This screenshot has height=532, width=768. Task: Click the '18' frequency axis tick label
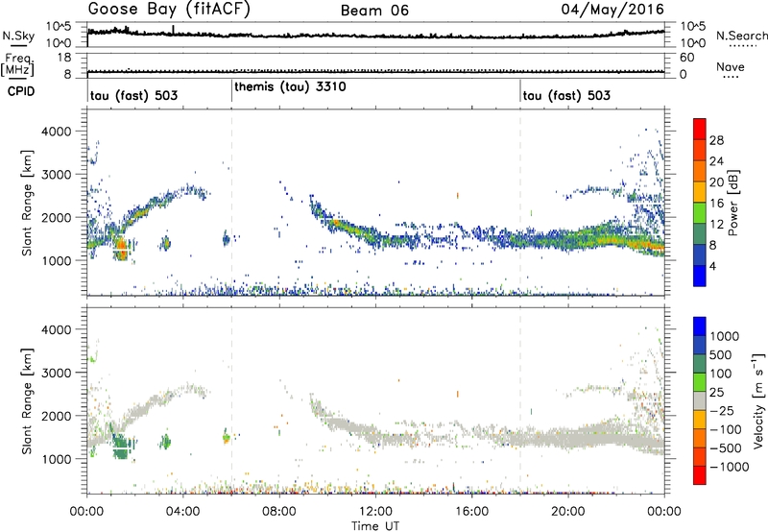point(63,58)
